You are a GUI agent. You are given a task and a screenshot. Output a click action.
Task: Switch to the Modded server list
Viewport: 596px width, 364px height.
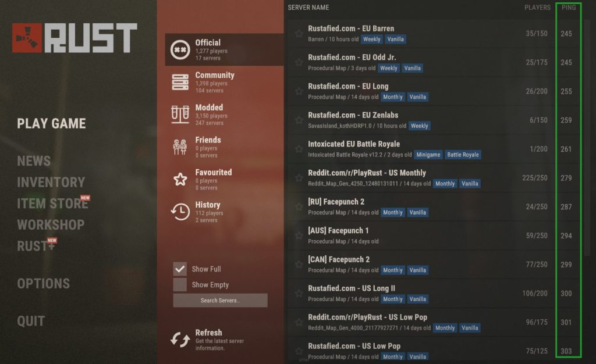point(224,114)
